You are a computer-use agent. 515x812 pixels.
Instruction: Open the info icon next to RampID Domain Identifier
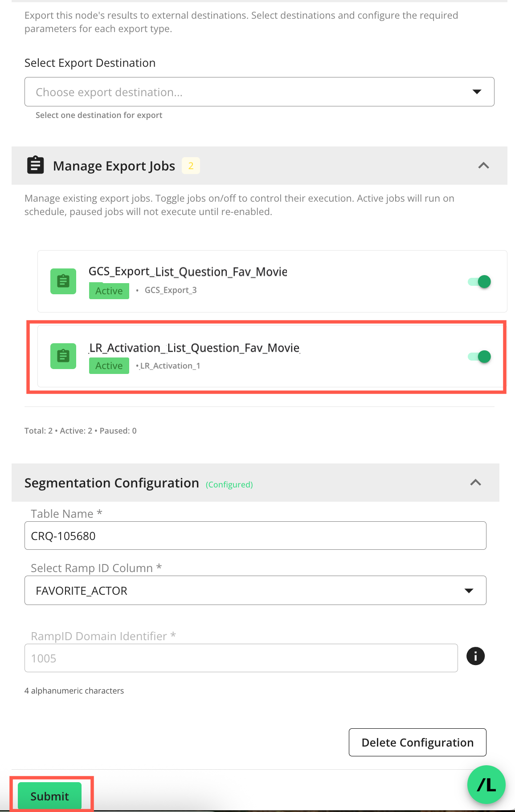point(475,656)
